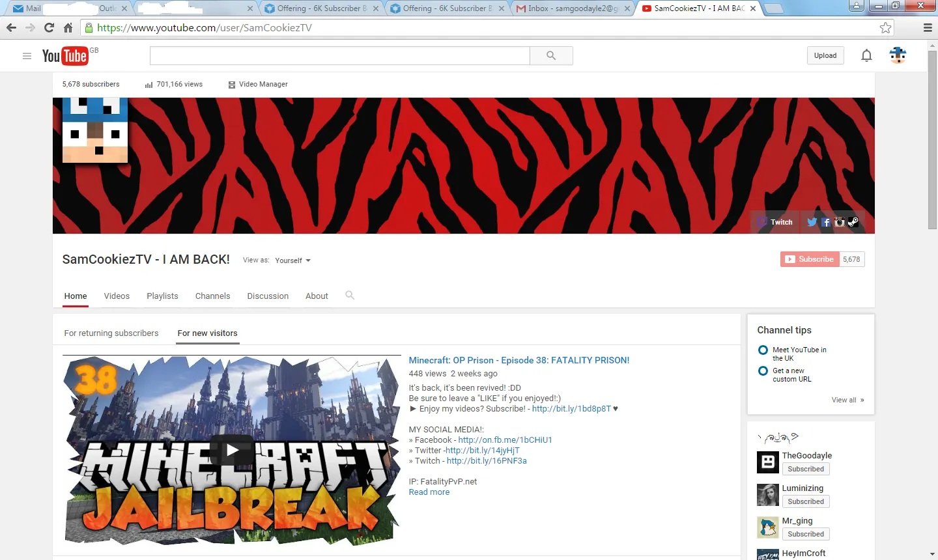938x560 pixels.
Task: Click the 5,678 subscribers link
Action: point(91,85)
